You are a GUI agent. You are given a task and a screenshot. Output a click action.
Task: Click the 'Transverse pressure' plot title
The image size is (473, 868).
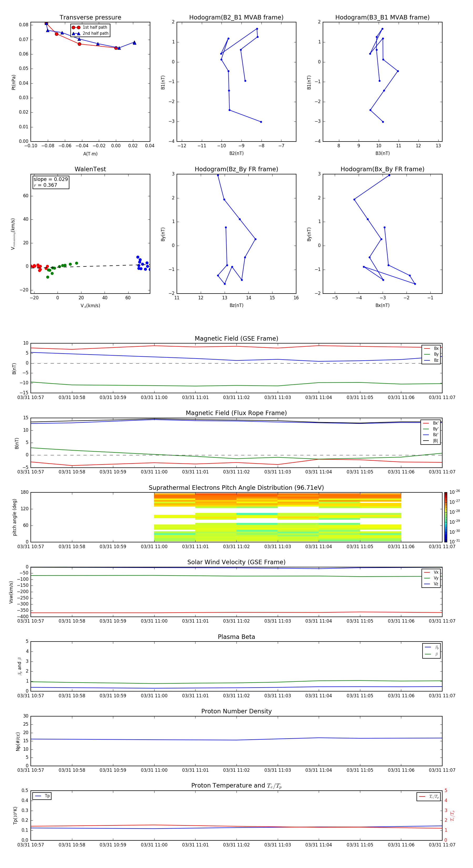90,18
